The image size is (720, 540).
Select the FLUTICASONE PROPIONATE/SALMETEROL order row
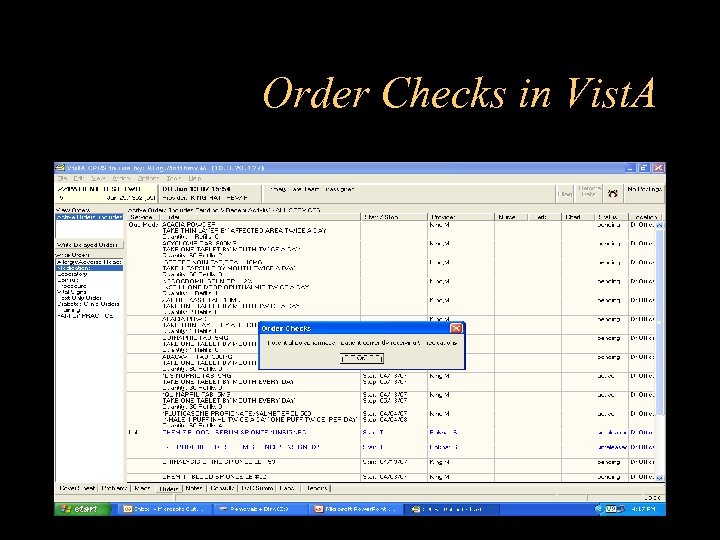coord(391,419)
